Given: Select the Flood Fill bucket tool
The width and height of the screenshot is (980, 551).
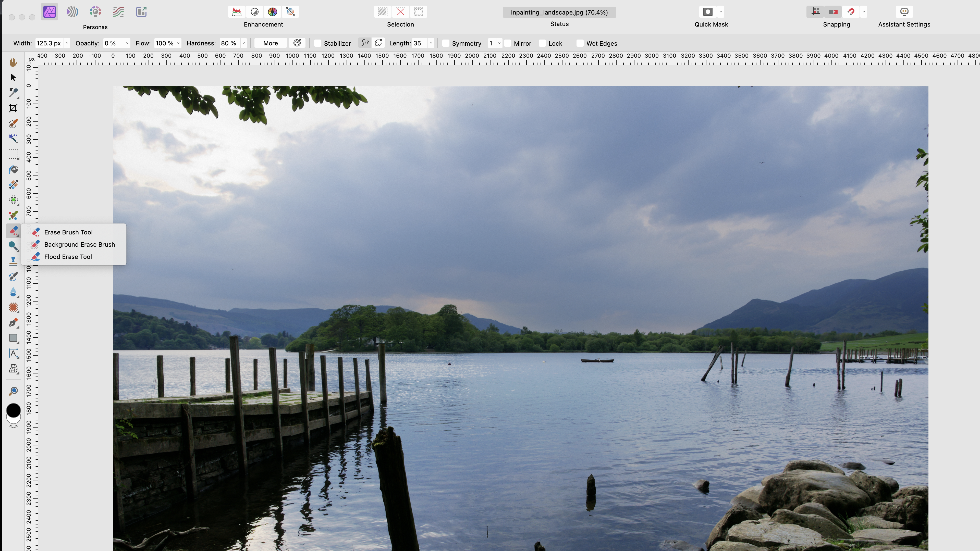Looking at the screenshot, I should point(13,170).
